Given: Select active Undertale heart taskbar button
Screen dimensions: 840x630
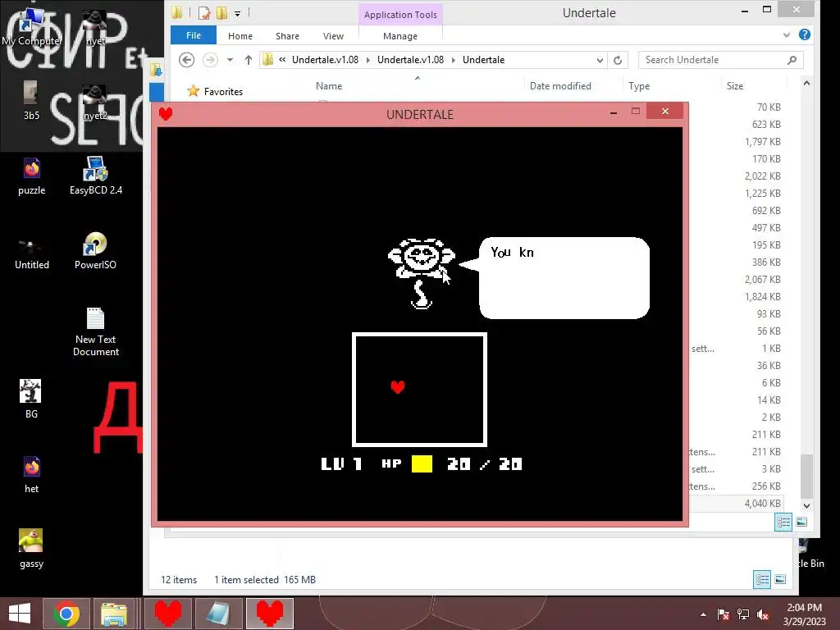Looking at the screenshot, I should point(269,614).
